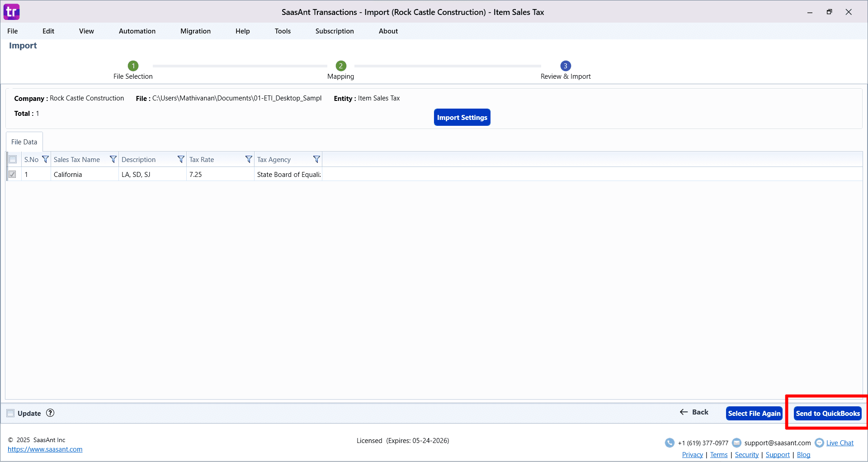Viewport: 868px width, 462px height.
Task: Open the Edit menu
Action: point(48,31)
